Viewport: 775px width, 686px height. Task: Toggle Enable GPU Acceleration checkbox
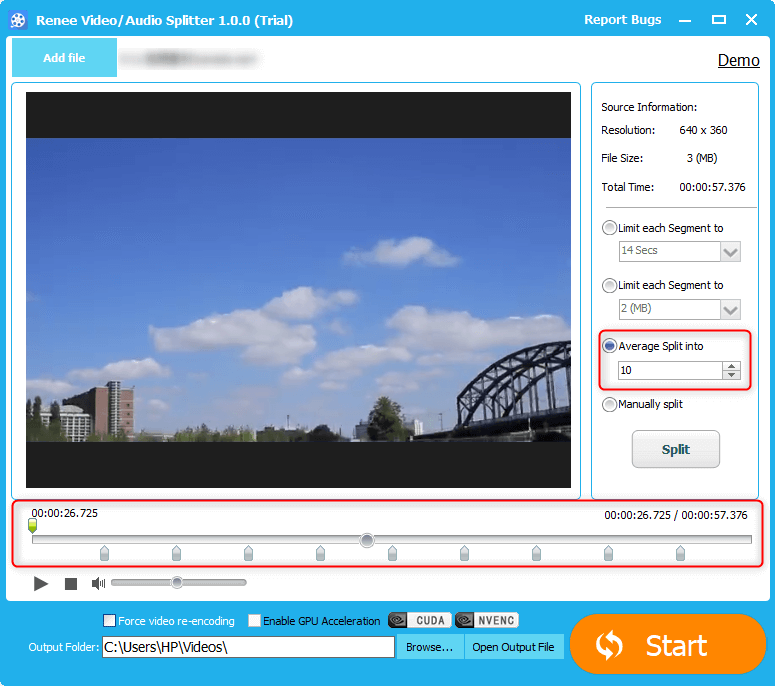[255, 621]
